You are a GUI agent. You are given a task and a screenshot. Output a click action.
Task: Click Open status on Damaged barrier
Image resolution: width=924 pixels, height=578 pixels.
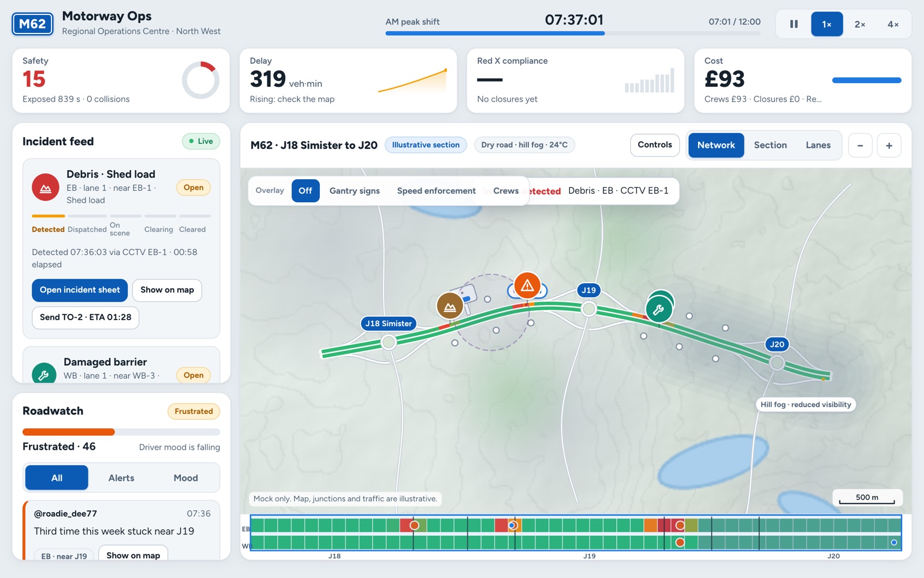pos(193,375)
